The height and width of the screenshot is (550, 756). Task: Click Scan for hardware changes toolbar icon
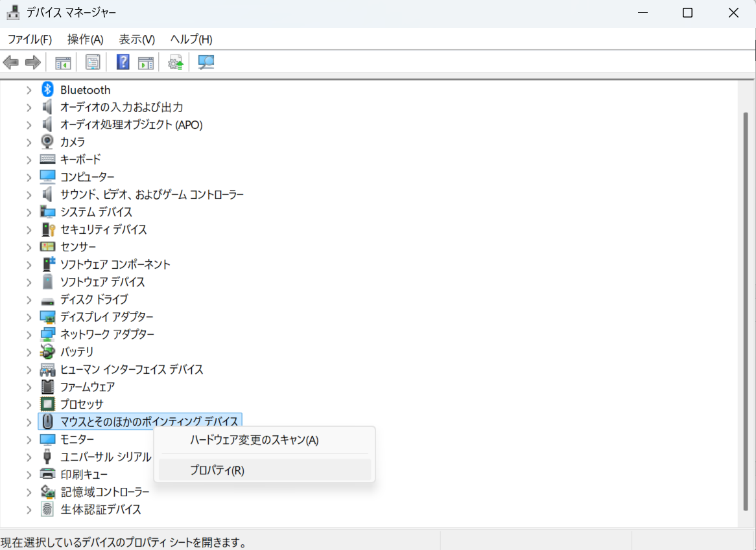(x=206, y=63)
